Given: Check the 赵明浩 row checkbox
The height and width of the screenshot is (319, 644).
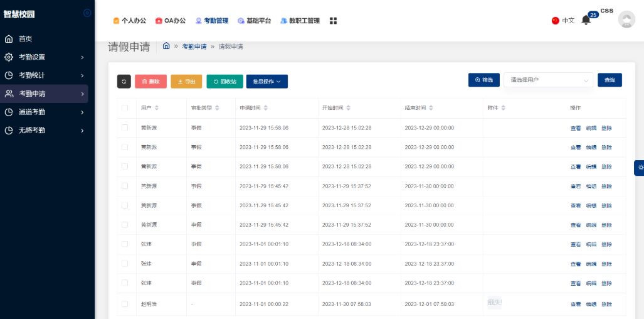Looking at the screenshot, I should click(x=125, y=304).
